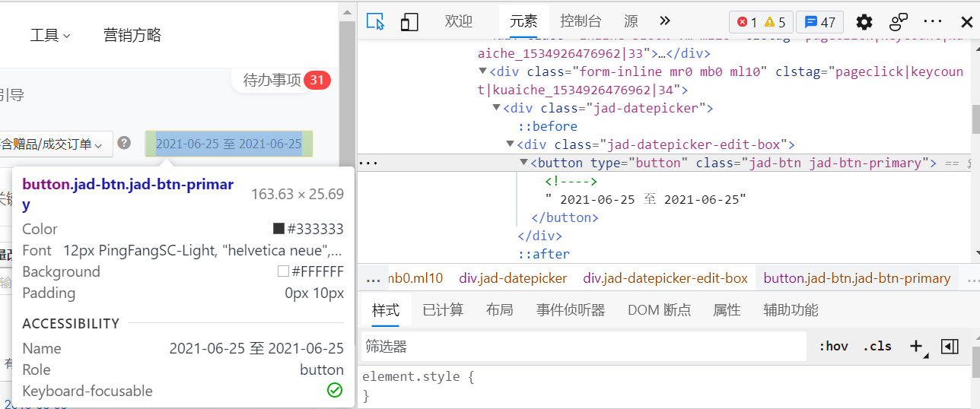Switch to 元素 tab in DevTools
Screen dimensions: 980x409
523,21
